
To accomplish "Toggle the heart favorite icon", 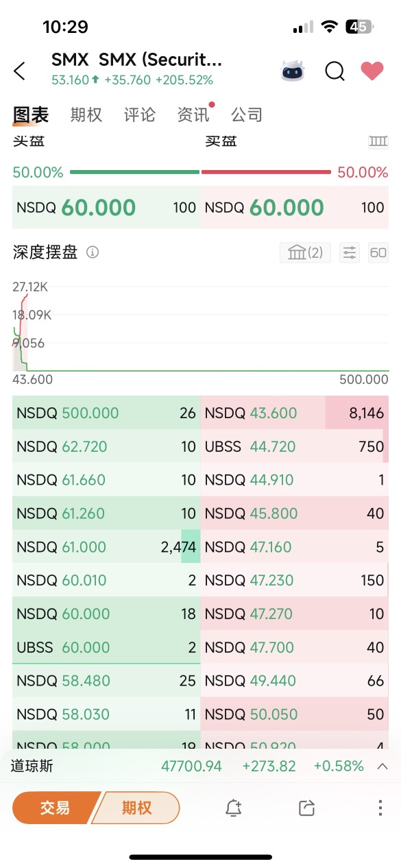I will tap(372, 71).
